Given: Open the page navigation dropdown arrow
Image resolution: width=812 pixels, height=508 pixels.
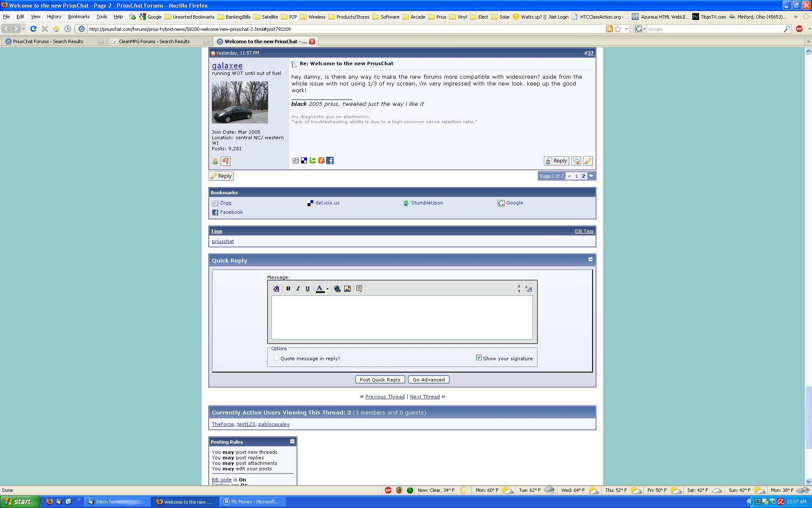Looking at the screenshot, I should [591, 176].
